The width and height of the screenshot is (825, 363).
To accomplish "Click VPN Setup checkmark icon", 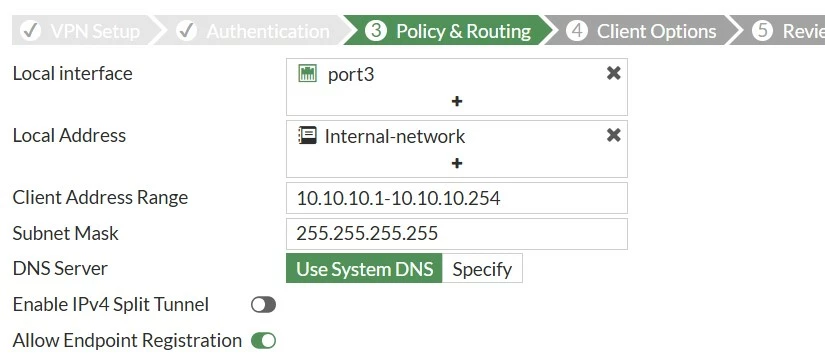I will pos(30,31).
